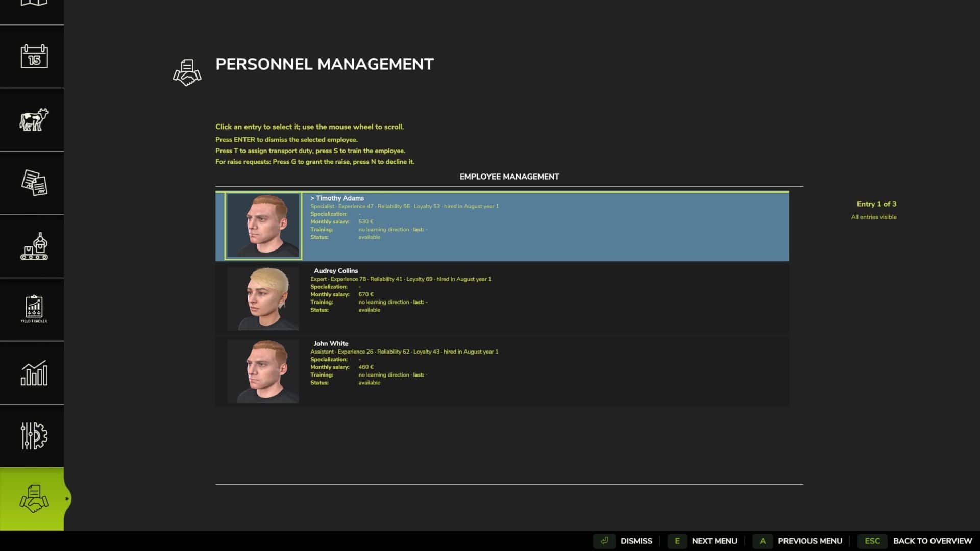Screen dimensions: 980x551
Task: Open the contracts documents sidebar page
Action: pyautogui.click(x=34, y=183)
